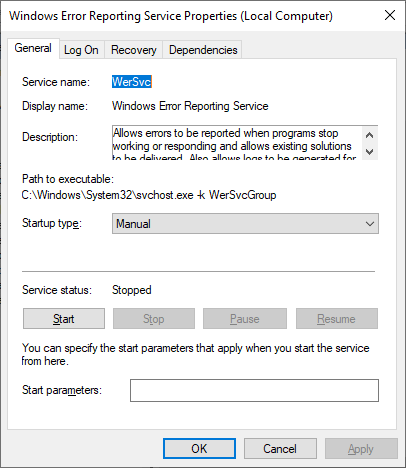Open the Recovery tab

pyautogui.click(x=134, y=50)
